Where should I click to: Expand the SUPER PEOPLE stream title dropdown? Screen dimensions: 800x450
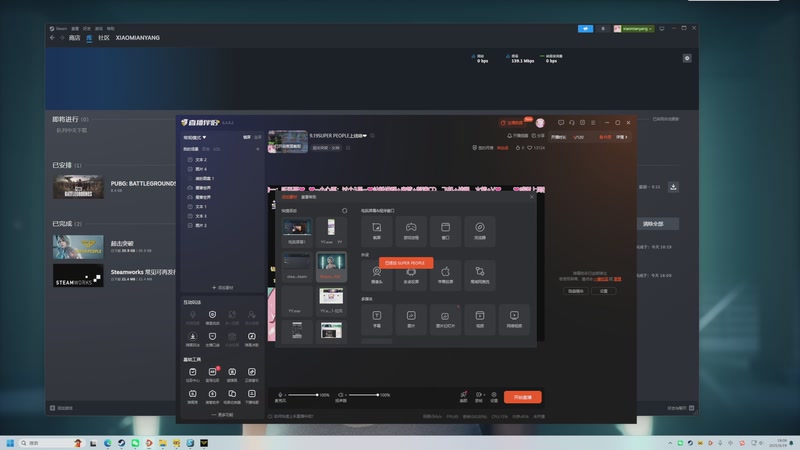pos(364,136)
